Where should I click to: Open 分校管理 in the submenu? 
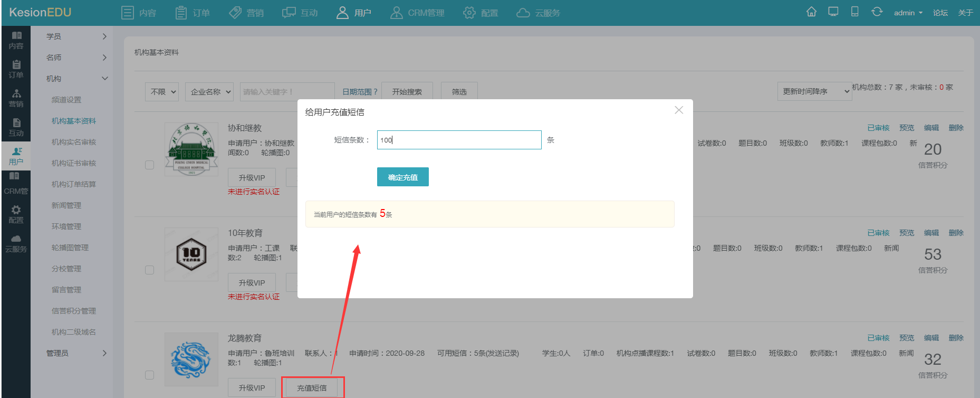tap(66, 269)
